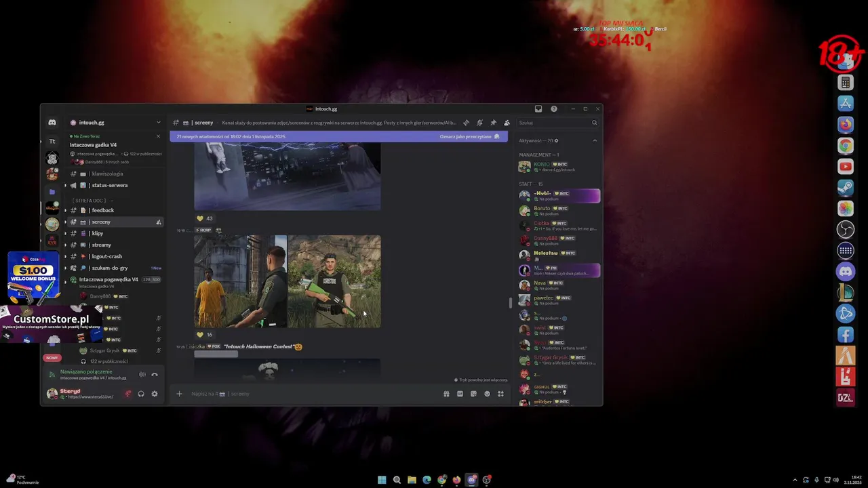Jump to new messages via purple banner text

(231, 137)
